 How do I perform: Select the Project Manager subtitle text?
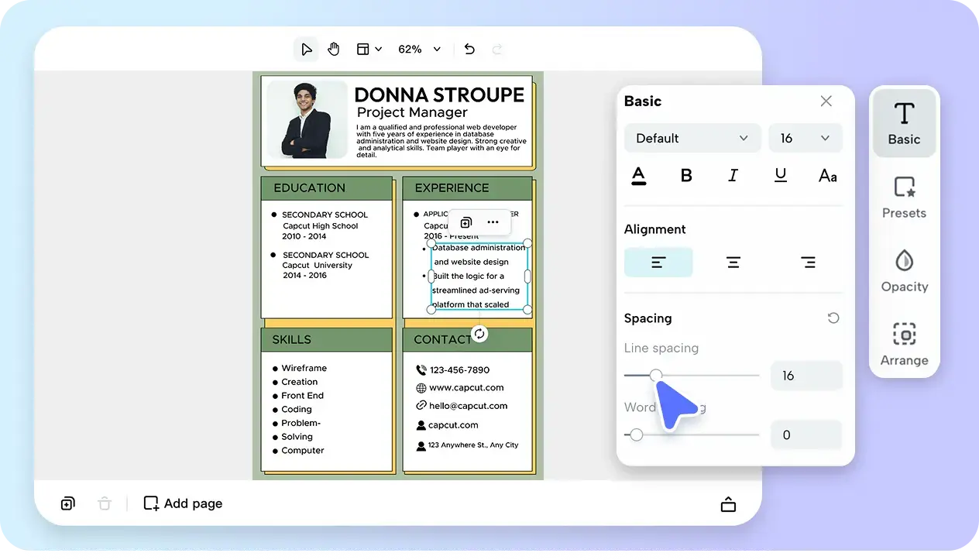tap(412, 112)
